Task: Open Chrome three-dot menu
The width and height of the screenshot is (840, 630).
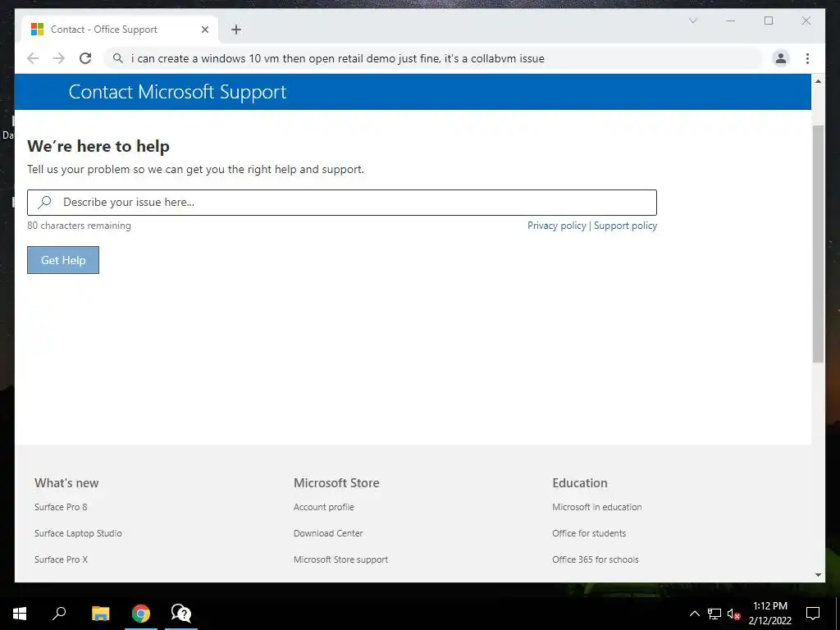Action: (807, 58)
